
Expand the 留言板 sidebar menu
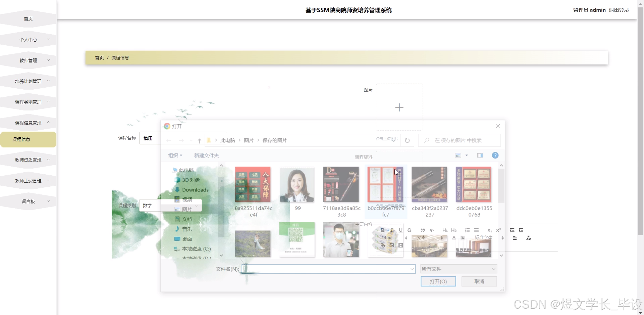(x=28, y=201)
